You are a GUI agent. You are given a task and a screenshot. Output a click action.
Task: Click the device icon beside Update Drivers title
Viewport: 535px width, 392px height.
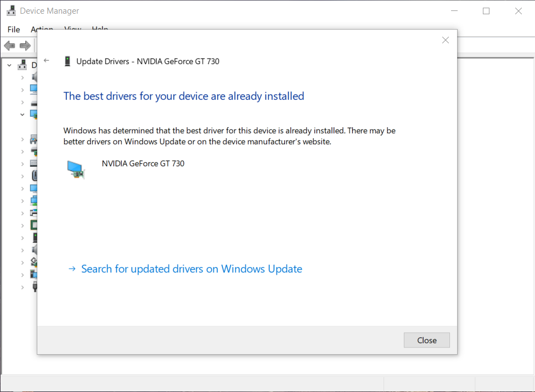click(67, 61)
